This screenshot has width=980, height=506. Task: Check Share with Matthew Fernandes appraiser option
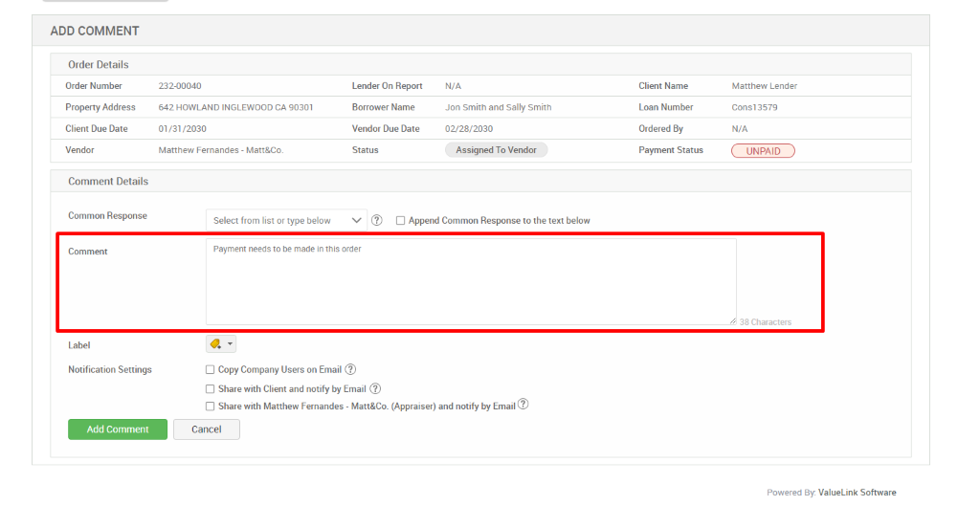click(210, 407)
